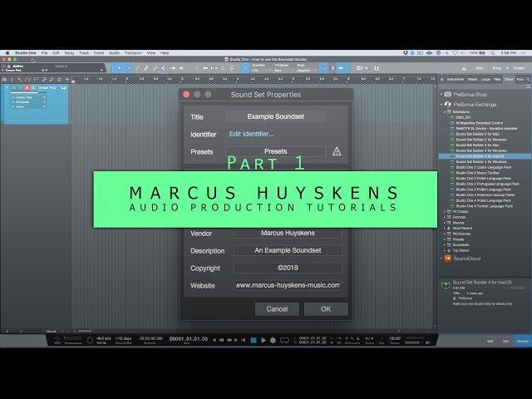Select the Paint tool in toolbar
The height and width of the screenshot is (399, 532).
point(155,68)
